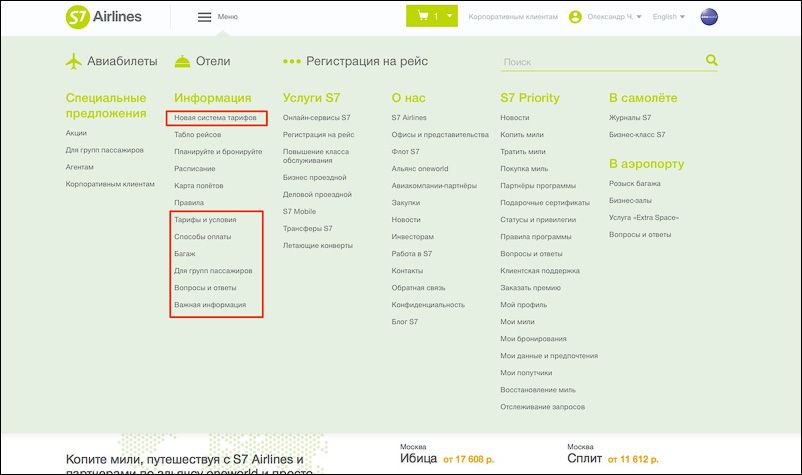Click the search magnifier icon
Image resolution: width=802 pixels, height=475 pixels.
[711, 60]
